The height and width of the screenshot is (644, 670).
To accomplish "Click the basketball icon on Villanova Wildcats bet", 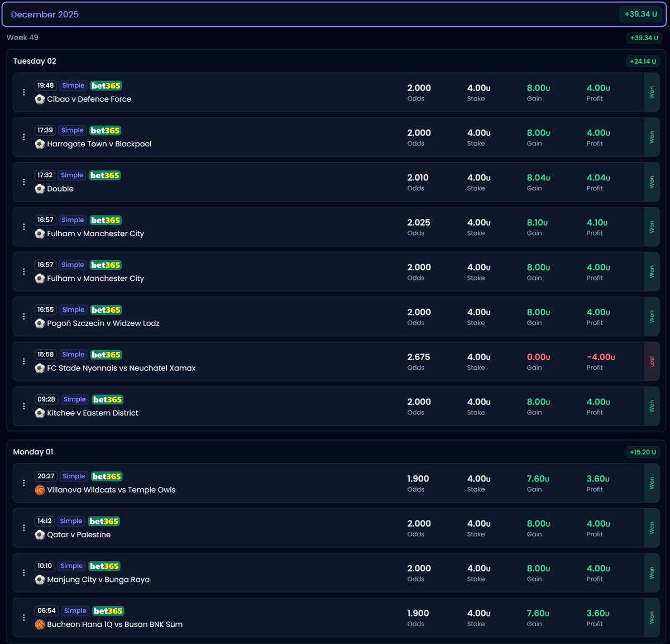I will (40, 490).
